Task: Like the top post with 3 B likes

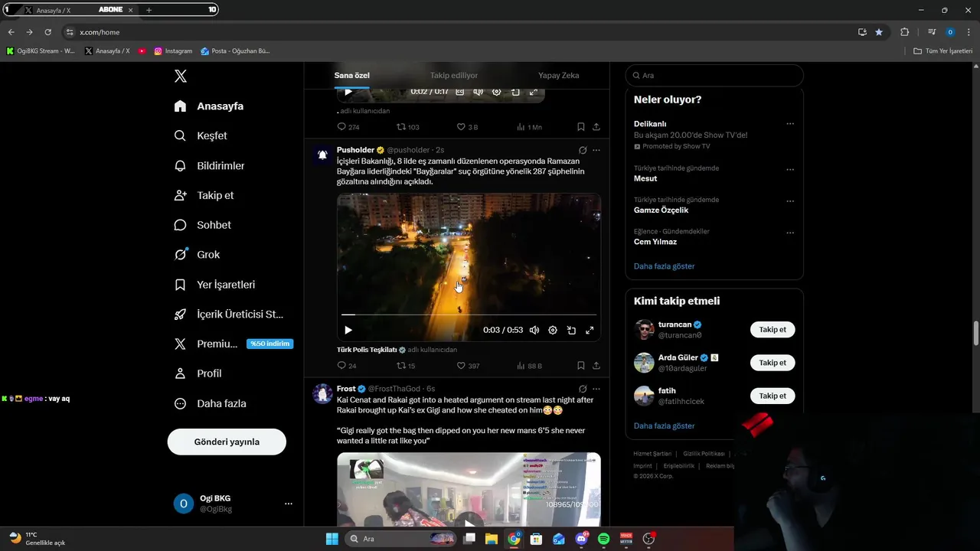Action: coord(467,127)
